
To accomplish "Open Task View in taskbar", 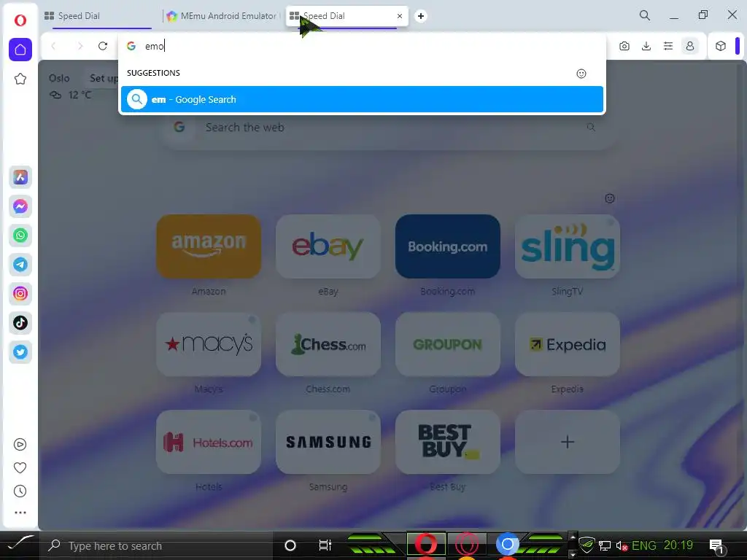I will click(x=325, y=545).
